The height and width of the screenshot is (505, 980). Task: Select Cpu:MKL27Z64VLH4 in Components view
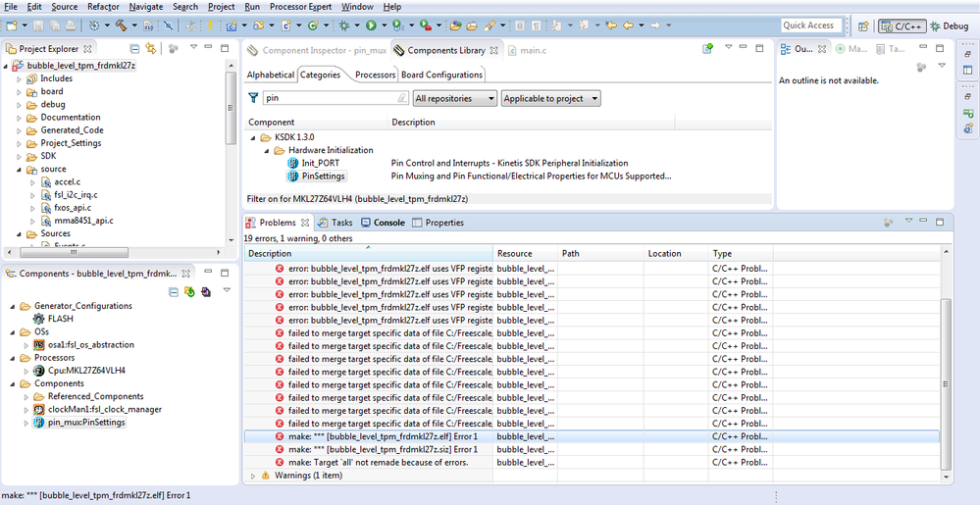point(79,371)
